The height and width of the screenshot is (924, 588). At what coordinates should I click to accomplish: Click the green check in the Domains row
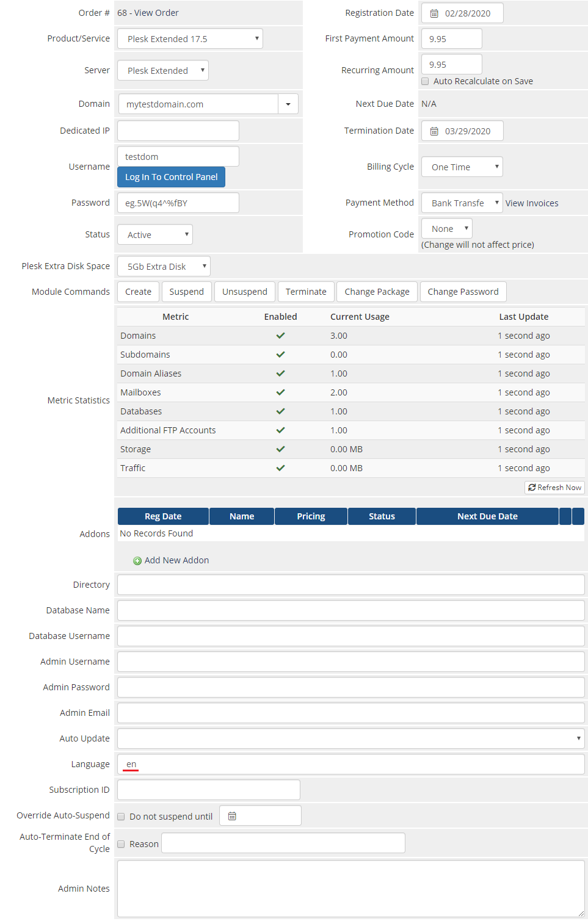tap(281, 336)
